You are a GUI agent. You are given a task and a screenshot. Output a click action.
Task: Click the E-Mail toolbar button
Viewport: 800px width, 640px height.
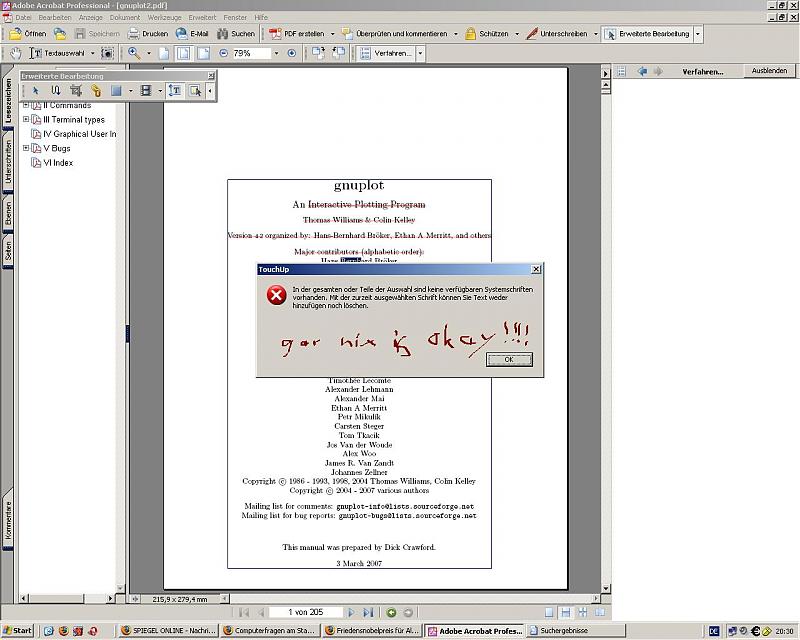(192, 34)
